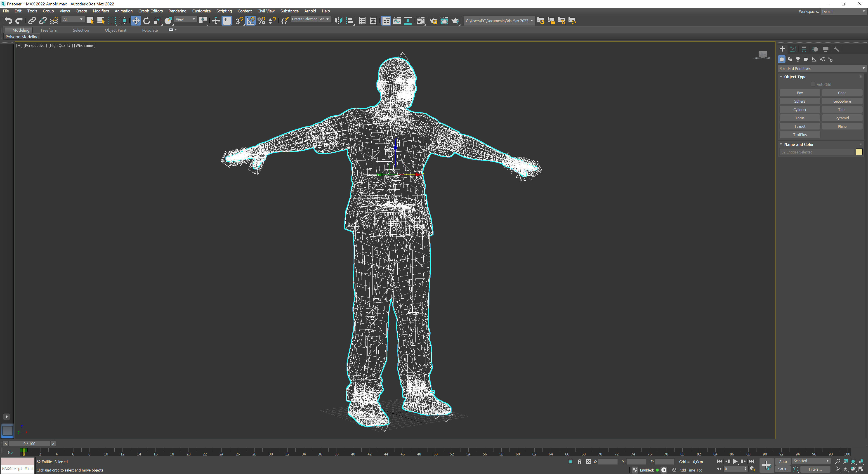Click the Undo arrow in the main toolbar
868x474 pixels.
coord(8,21)
